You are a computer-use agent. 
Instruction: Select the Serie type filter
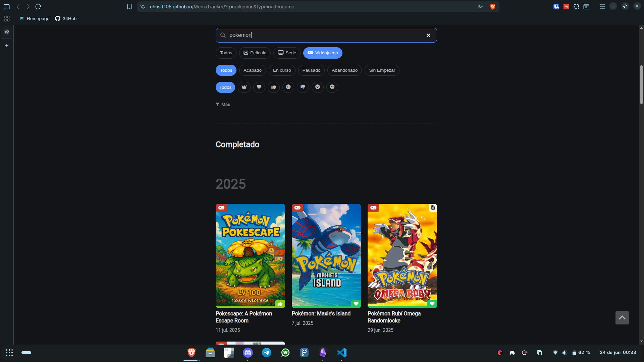287,53
